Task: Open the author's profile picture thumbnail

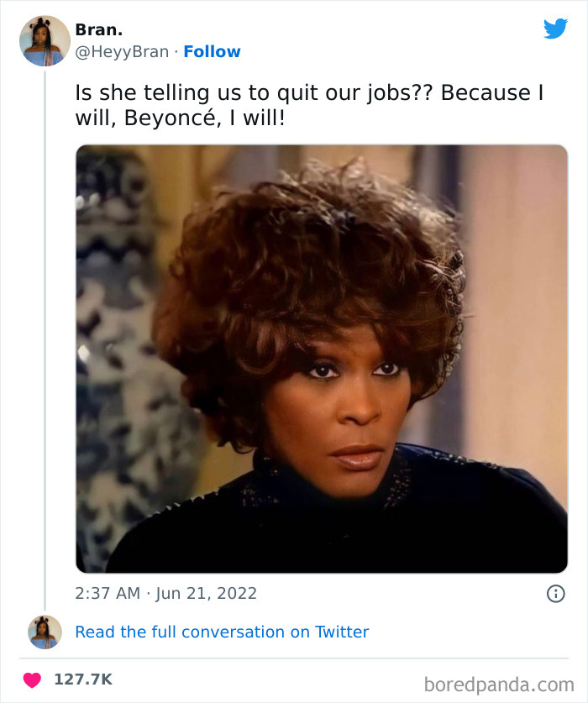Action: 44,39
